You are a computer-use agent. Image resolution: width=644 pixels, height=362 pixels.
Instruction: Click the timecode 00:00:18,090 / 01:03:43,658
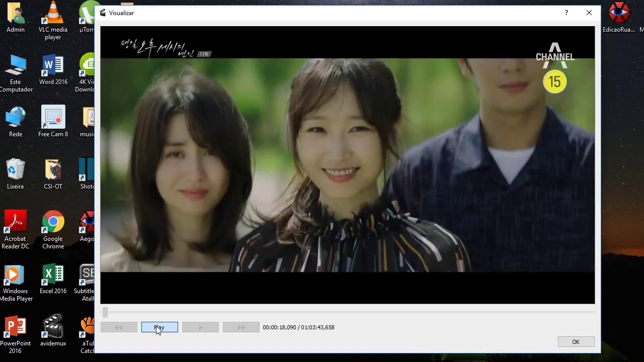pos(298,327)
